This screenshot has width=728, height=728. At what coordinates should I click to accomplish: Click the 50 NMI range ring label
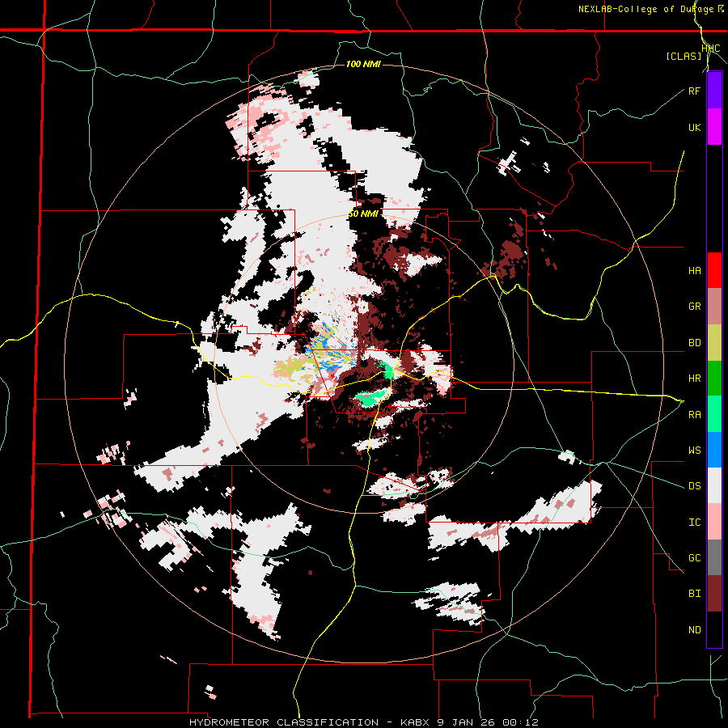point(363,214)
